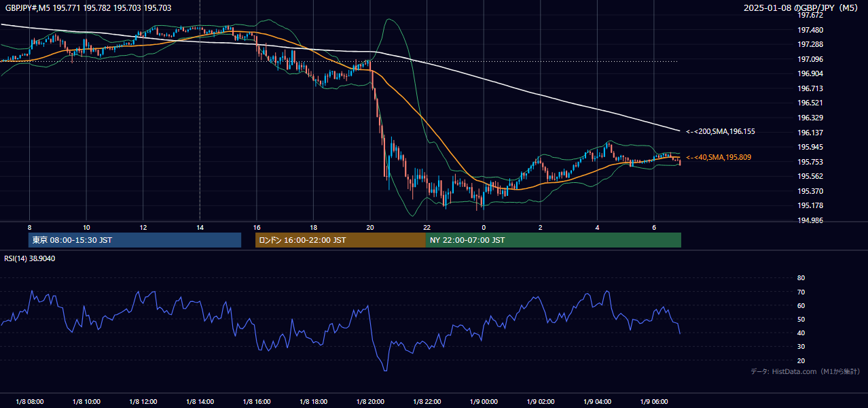The image size is (868, 408).
Task: Click RSI scale value 50
Action: tap(801, 319)
